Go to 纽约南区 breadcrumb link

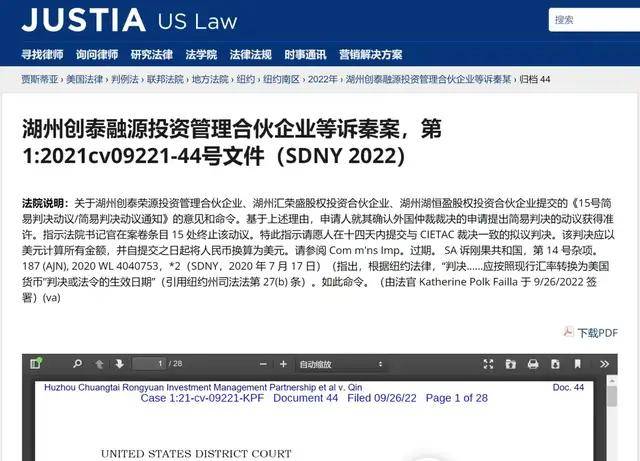click(x=281, y=79)
